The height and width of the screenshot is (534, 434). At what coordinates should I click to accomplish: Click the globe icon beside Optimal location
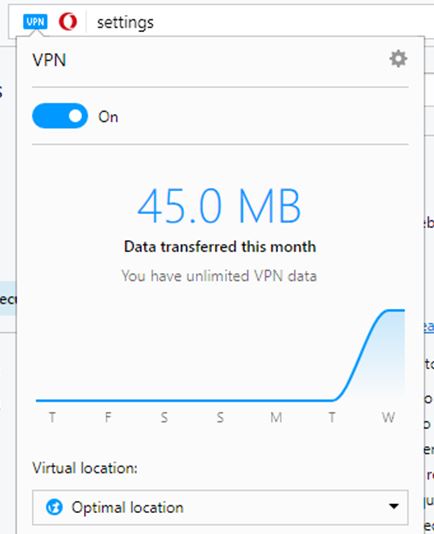(54, 507)
